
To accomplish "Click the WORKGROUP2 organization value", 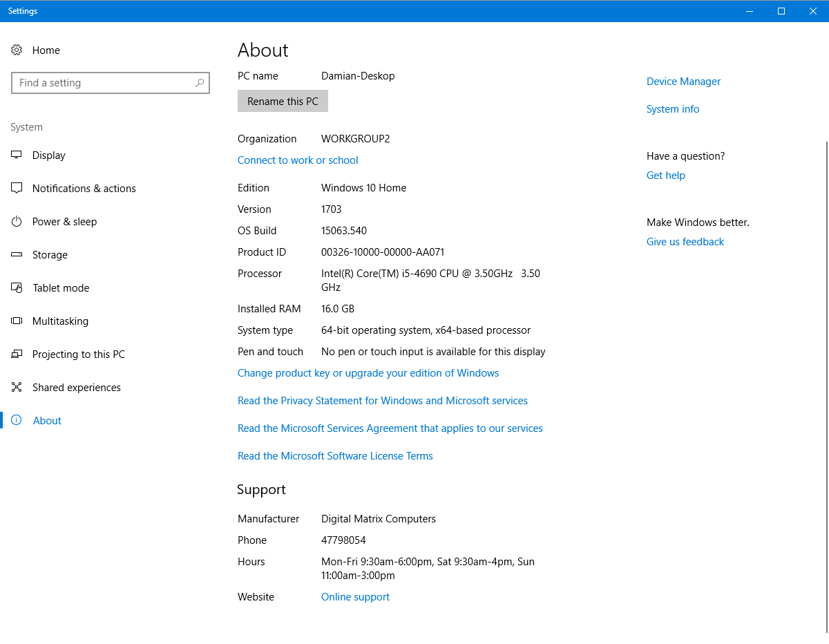I will 355,139.
